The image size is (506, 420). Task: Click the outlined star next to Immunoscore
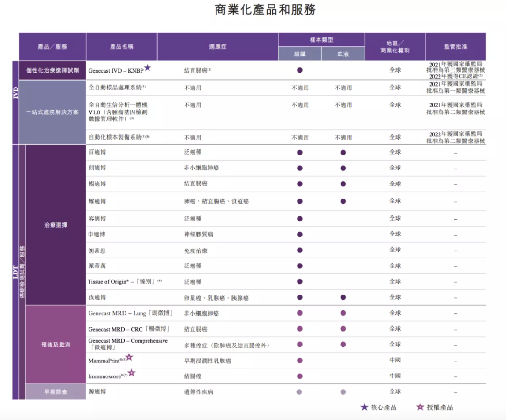point(132,373)
